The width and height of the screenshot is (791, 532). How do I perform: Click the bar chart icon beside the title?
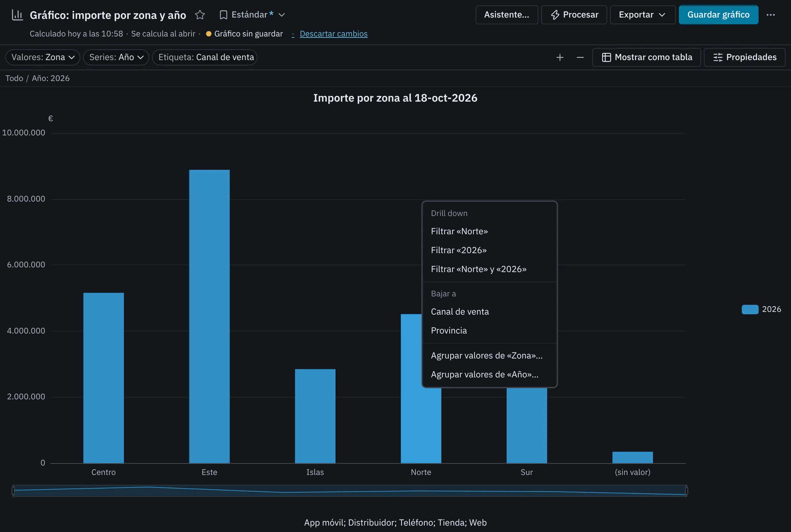pos(17,15)
